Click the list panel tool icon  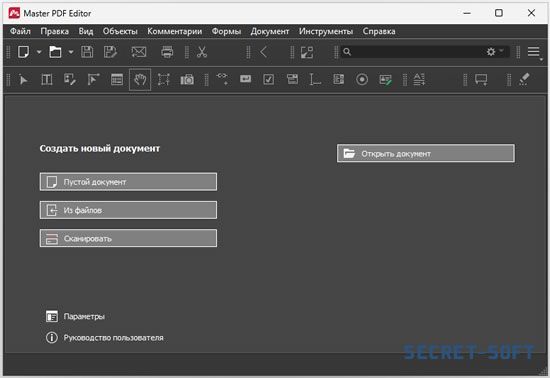tap(117, 80)
